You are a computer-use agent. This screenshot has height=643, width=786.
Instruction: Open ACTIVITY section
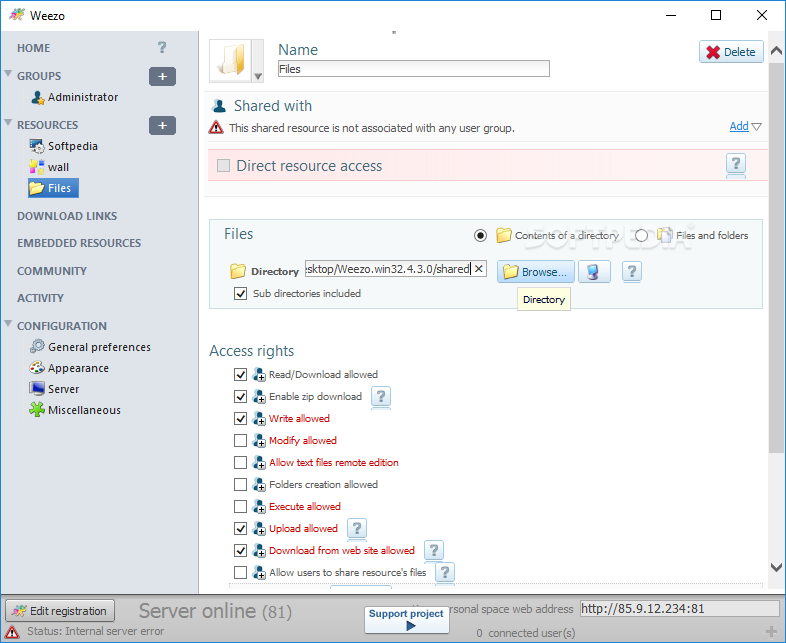click(41, 298)
